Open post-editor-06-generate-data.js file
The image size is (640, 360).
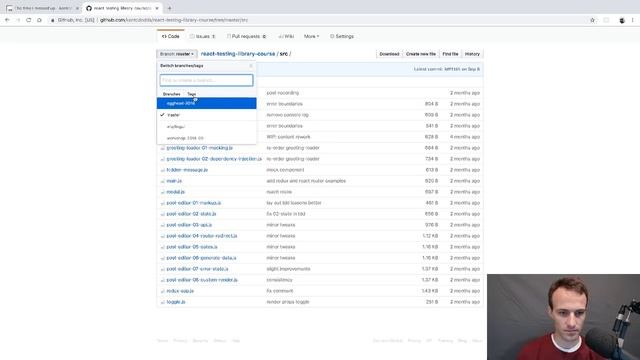click(x=201, y=258)
